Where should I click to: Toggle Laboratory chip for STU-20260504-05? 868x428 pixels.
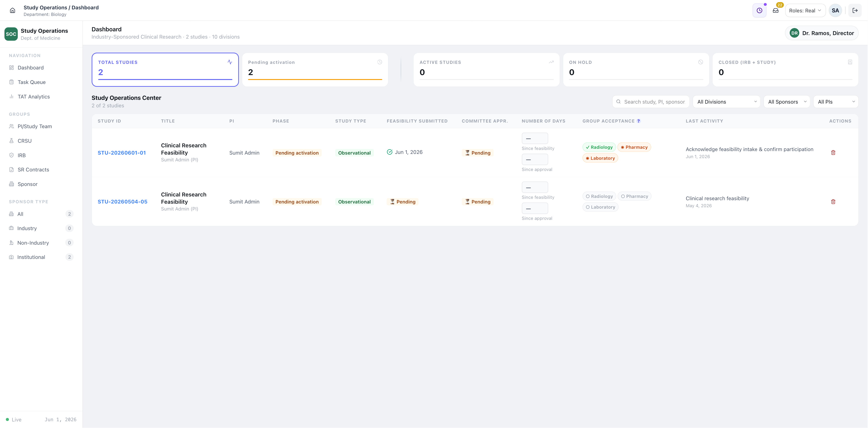pos(600,207)
